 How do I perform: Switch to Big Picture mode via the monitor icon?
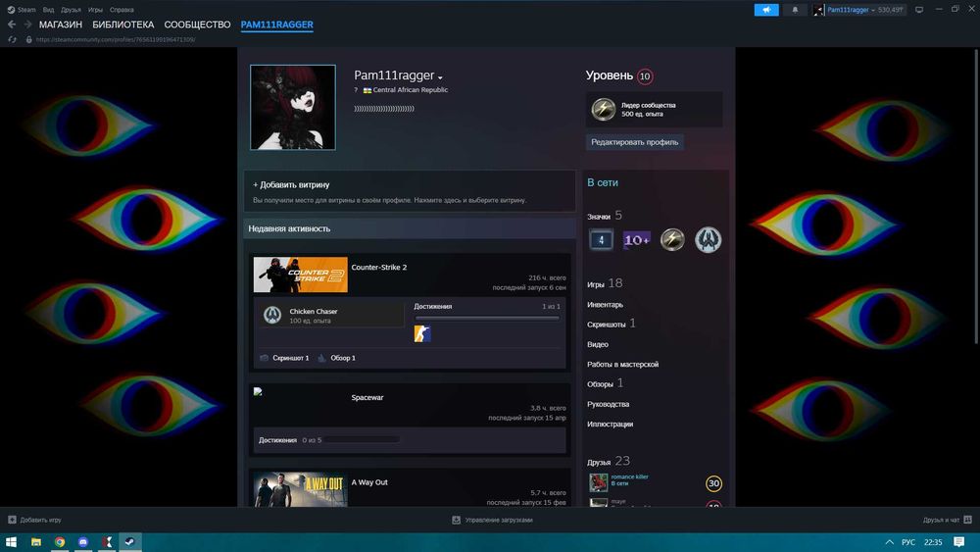(919, 10)
